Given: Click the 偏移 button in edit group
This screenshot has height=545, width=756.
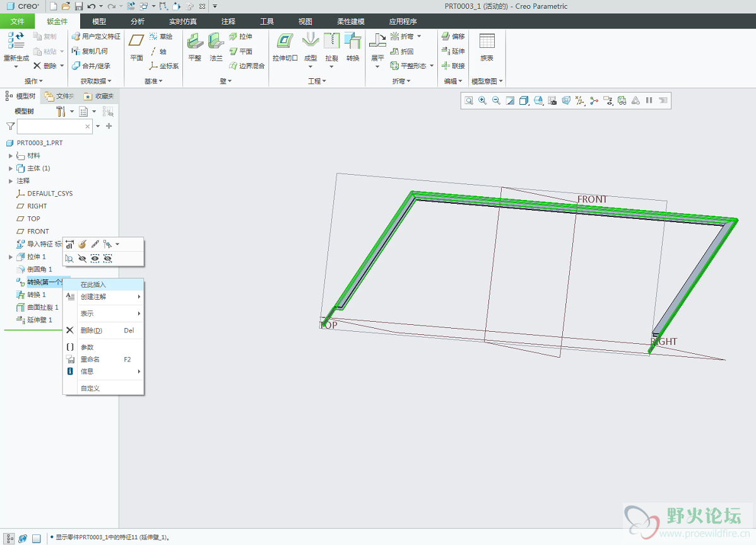Looking at the screenshot, I should pos(453,36).
